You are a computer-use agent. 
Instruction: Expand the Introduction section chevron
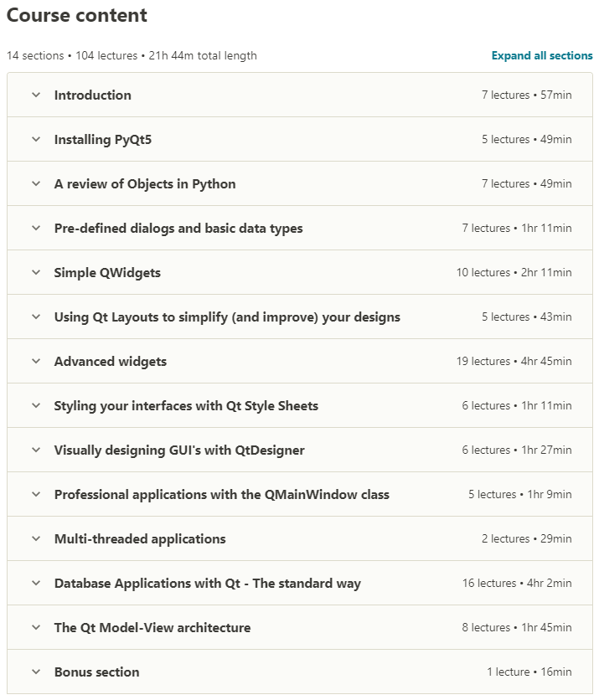tap(36, 95)
